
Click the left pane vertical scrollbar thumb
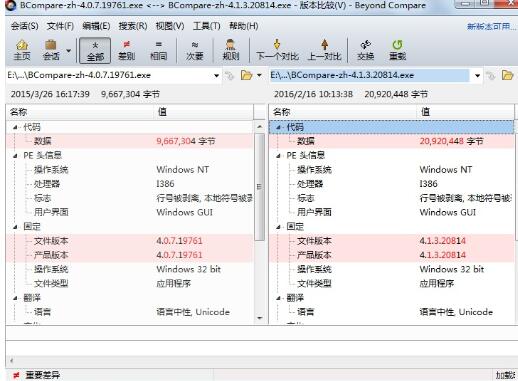coord(260,187)
